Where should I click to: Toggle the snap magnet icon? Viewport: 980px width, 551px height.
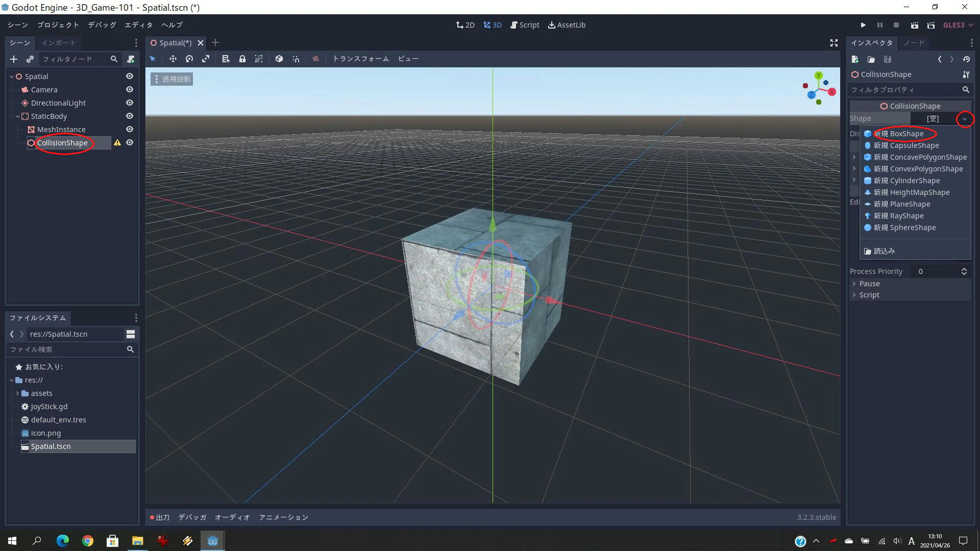pyautogui.click(x=296, y=59)
